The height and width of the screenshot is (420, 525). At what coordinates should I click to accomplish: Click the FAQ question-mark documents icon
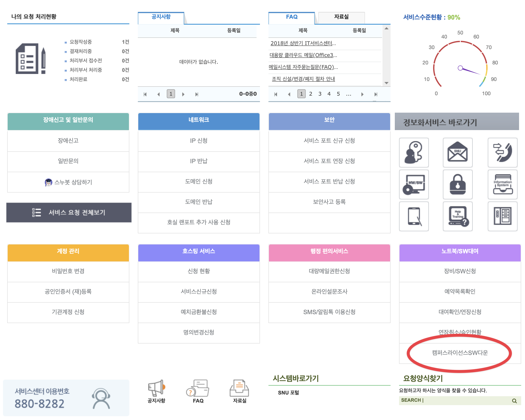point(198,388)
